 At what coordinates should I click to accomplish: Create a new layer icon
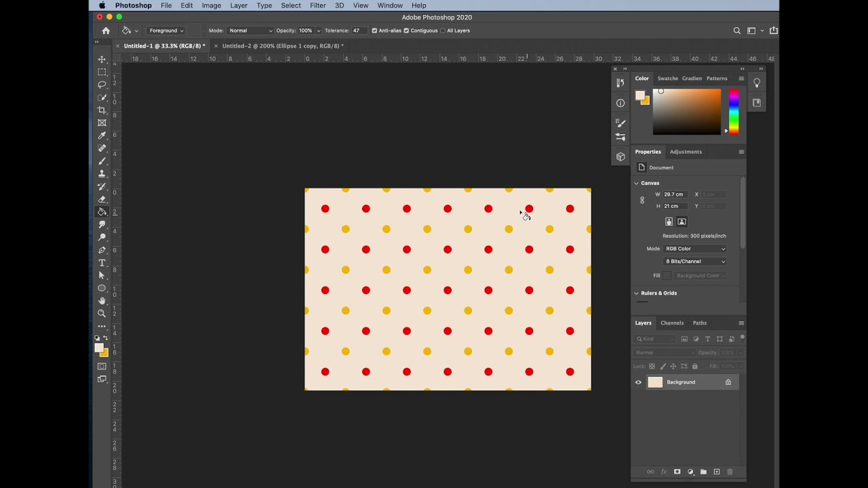[717, 472]
